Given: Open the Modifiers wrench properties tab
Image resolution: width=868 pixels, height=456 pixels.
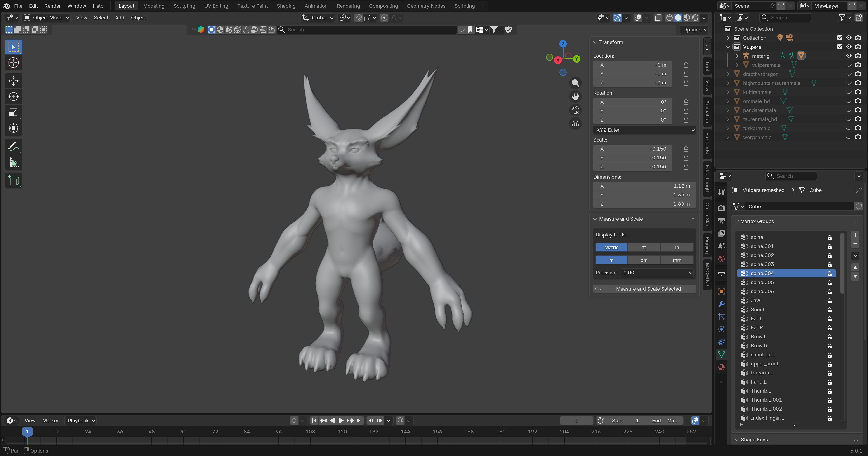Looking at the screenshot, I should pyautogui.click(x=722, y=304).
